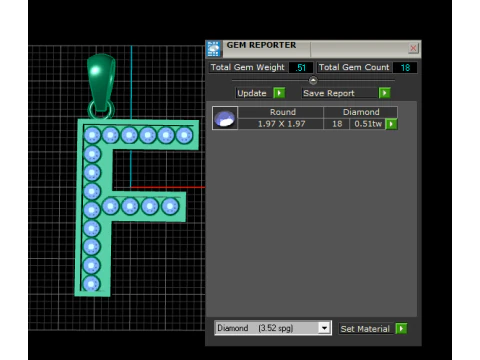Click the Update text button
Image resolution: width=480 pixels, height=360 pixels.
252,93
